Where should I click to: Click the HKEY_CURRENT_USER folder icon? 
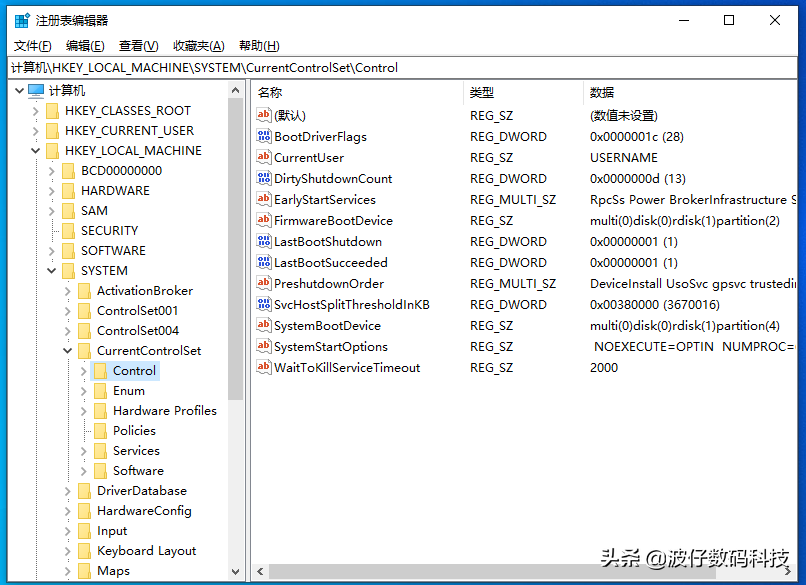(x=52, y=131)
